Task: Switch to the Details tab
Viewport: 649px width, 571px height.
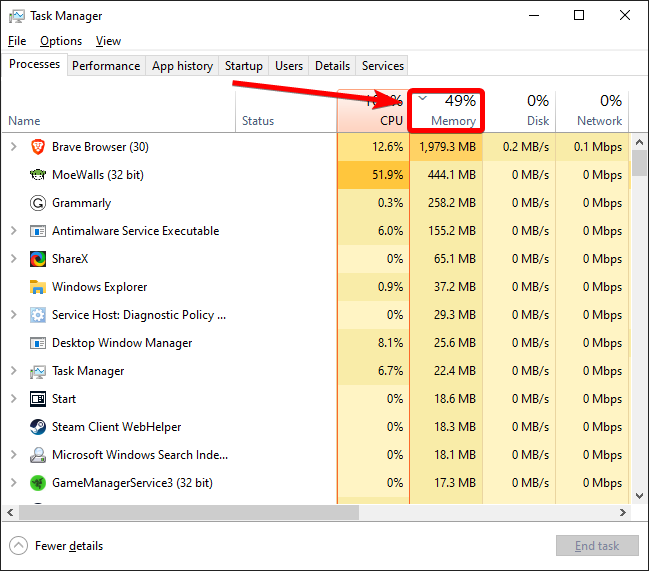Action: point(332,66)
